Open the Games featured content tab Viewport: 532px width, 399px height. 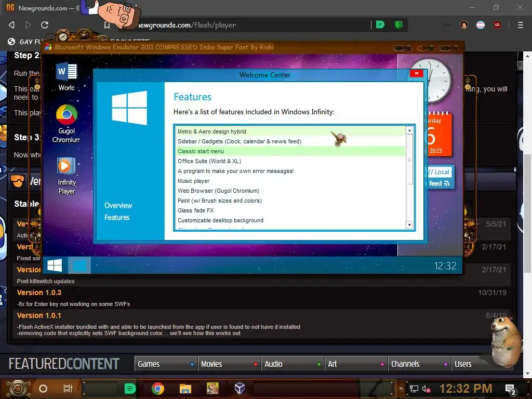click(x=165, y=364)
